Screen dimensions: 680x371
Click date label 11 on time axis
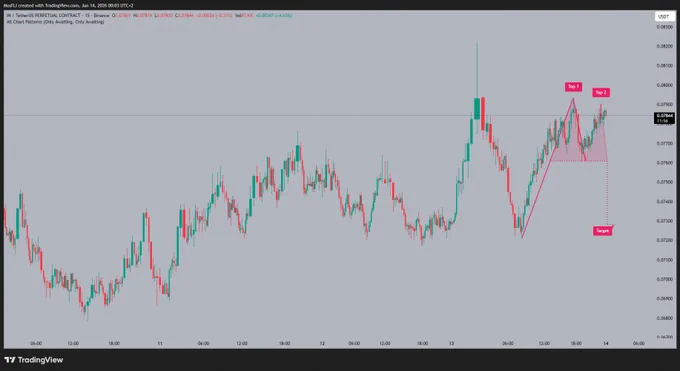160,343
